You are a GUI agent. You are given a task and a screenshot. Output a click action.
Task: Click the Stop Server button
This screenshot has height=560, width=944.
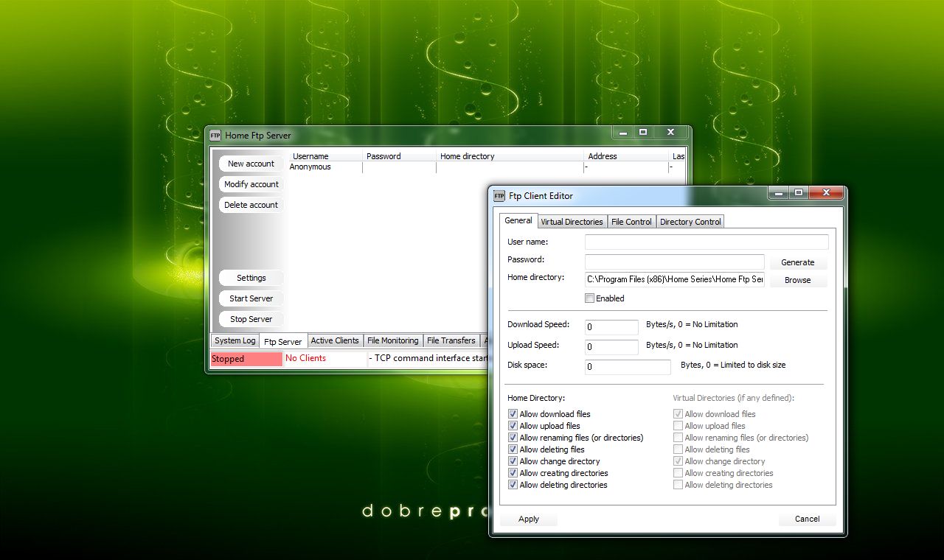pyautogui.click(x=251, y=319)
